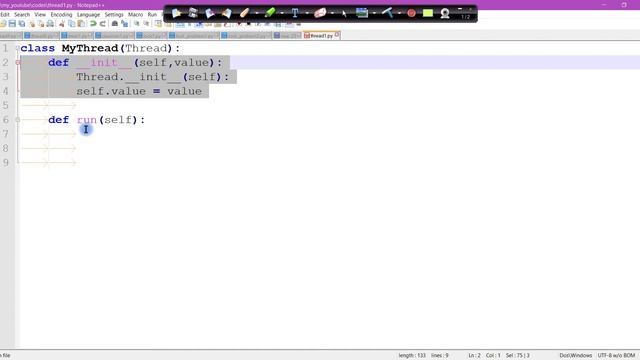Click the Zoom Out toolbar icon

coord(146,24)
